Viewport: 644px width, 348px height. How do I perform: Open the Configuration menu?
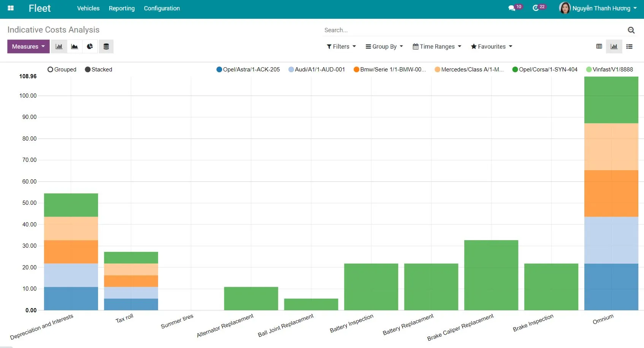pos(162,8)
